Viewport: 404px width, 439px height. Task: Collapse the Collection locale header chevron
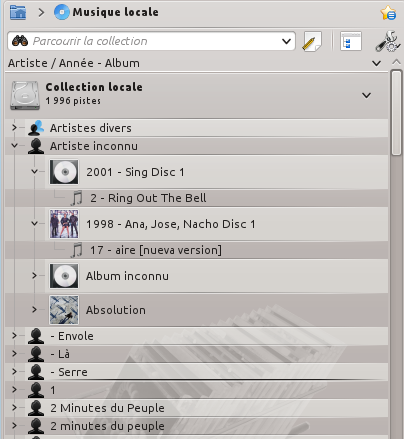(x=366, y=95)
